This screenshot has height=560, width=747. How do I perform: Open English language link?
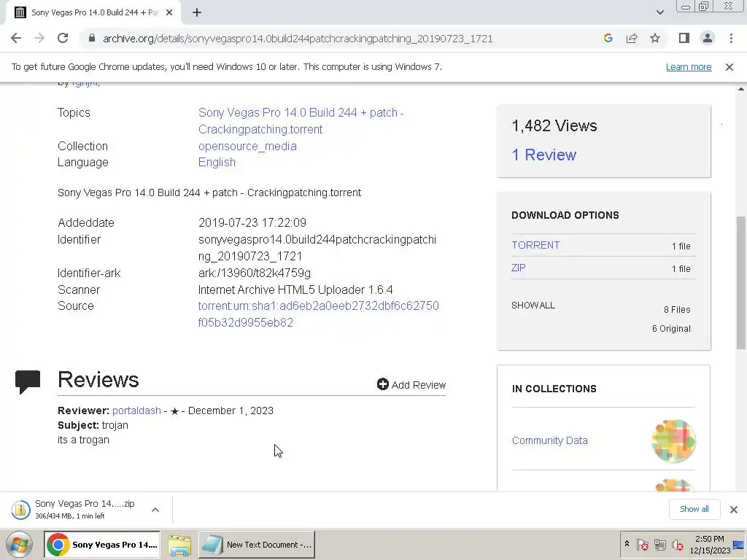[x=217, y=163]
